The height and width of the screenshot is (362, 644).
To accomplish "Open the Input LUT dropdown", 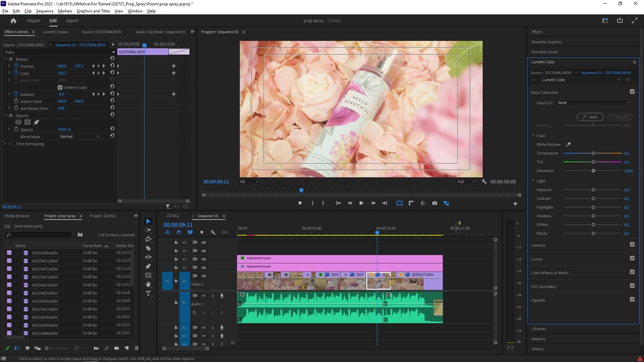I will coord(594,103).
